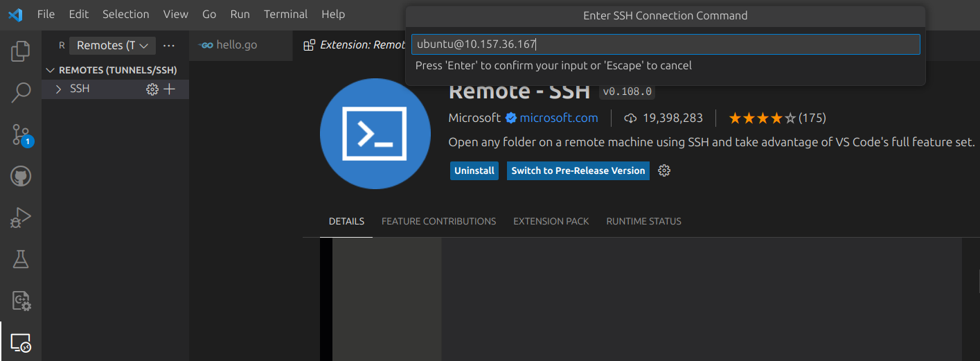Image resolution: width=980 pixels, height=361 pixels.
Task: Open the Terminal menu
Action: [285, 14]
